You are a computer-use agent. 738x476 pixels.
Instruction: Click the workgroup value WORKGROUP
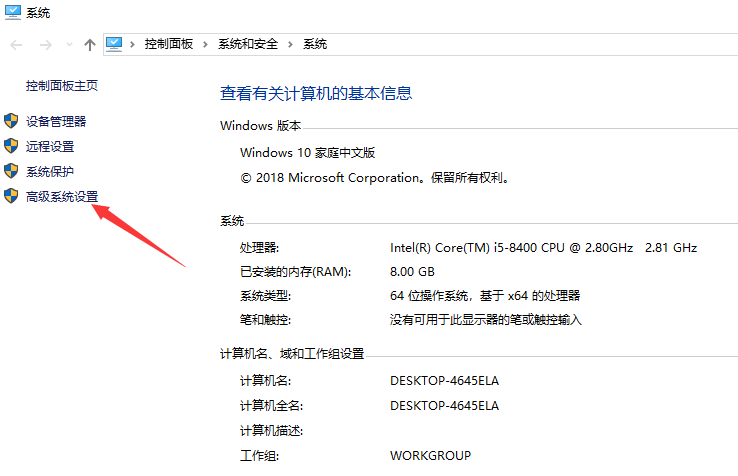coord(430,455)
